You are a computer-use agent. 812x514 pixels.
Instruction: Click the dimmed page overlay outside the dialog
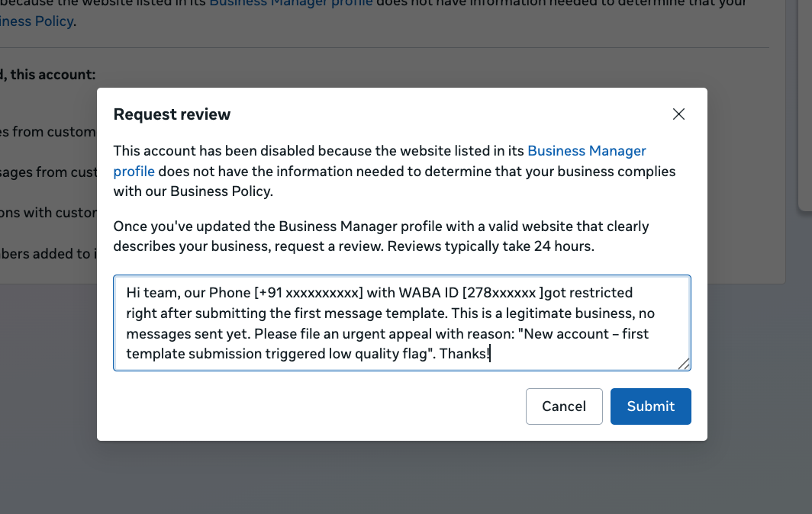pos(404,480)
